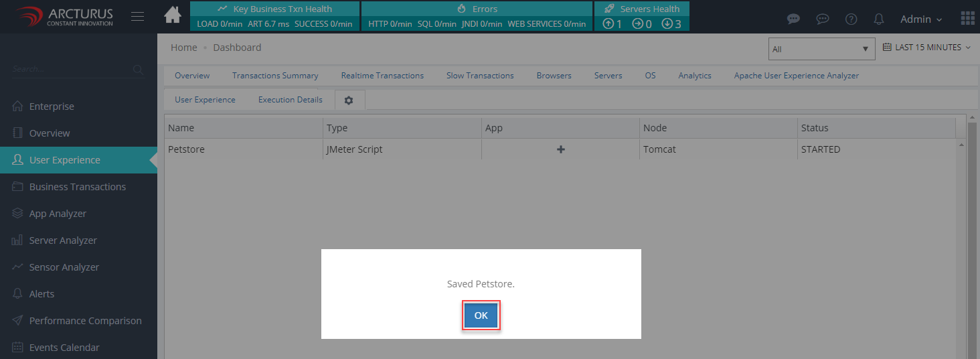
Task: Click the plus icon in App column
Action: (x=561, y=149)
